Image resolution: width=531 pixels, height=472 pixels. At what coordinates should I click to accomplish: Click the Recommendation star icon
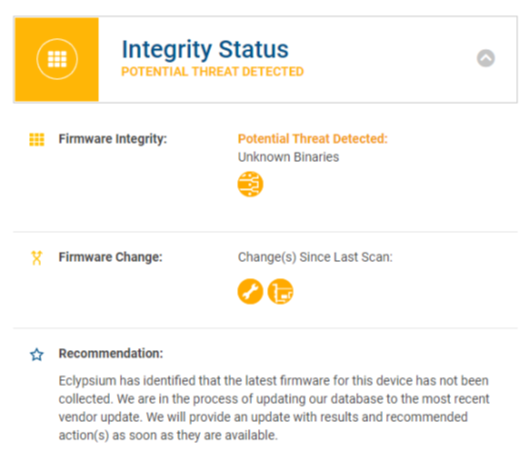37,355
